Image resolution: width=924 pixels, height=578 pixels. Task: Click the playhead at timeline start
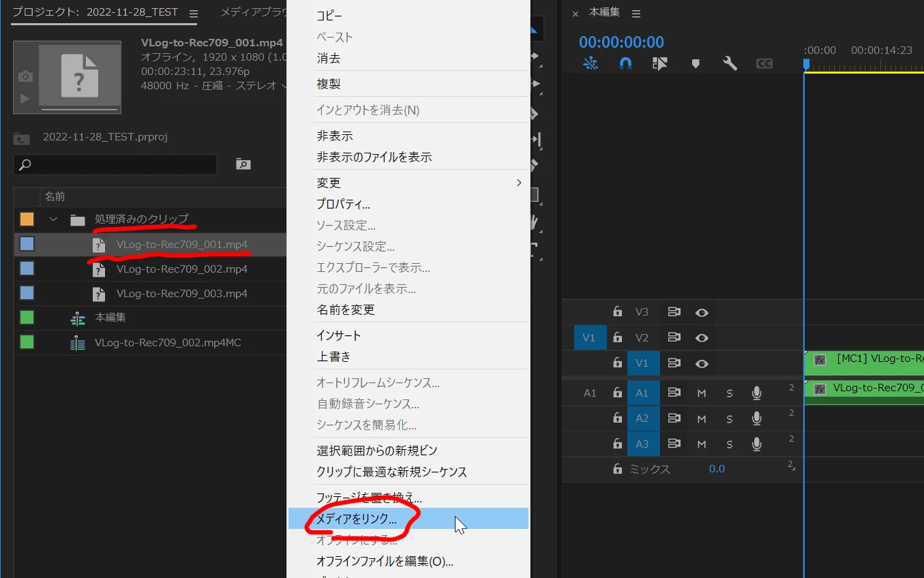point(806,63)
